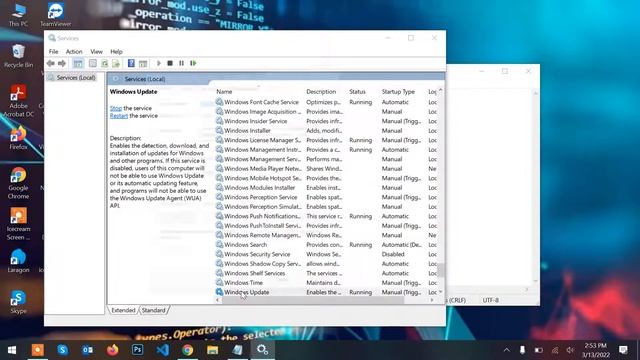
Task: Open Outlook from the taskbar
Action: (87, 350)
